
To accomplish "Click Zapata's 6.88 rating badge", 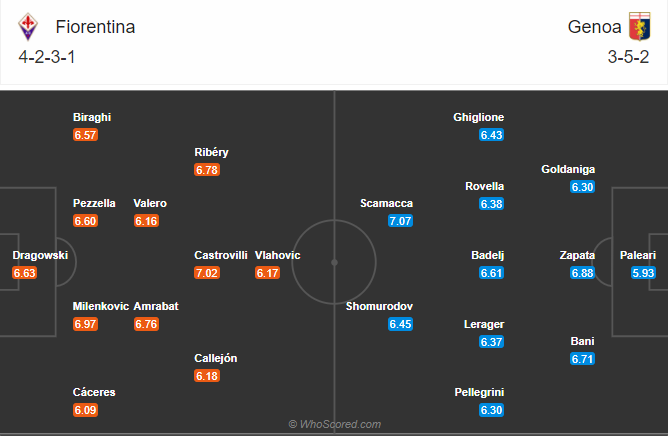I will 582,273.
